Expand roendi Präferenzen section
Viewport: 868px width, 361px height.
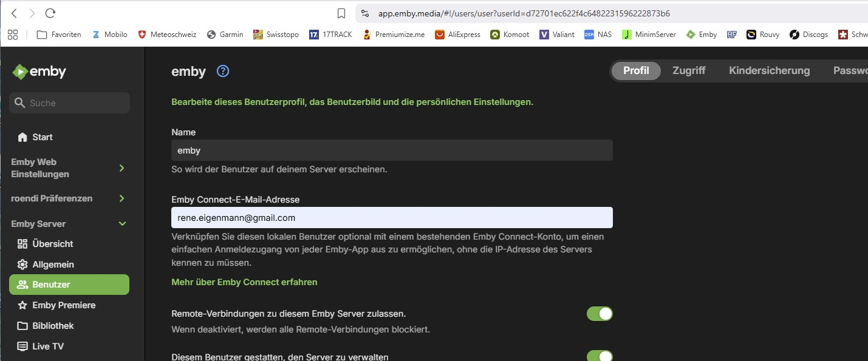[121, 198]
